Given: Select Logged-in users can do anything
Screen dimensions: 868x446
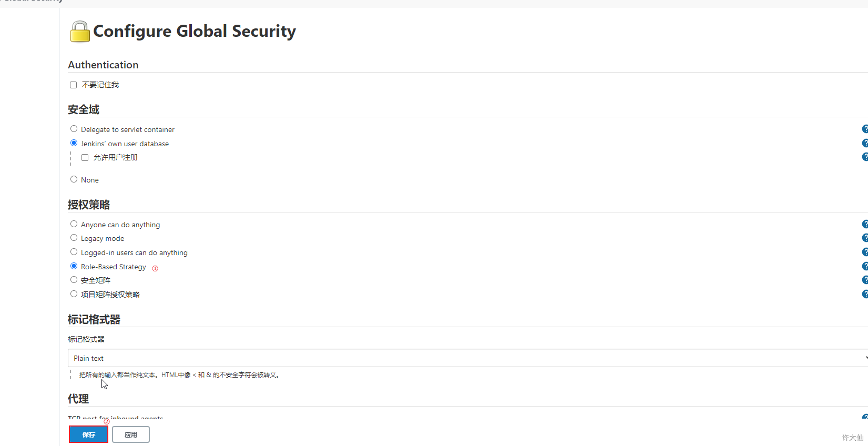Looking at the screenshot, I should pos(74,252).
